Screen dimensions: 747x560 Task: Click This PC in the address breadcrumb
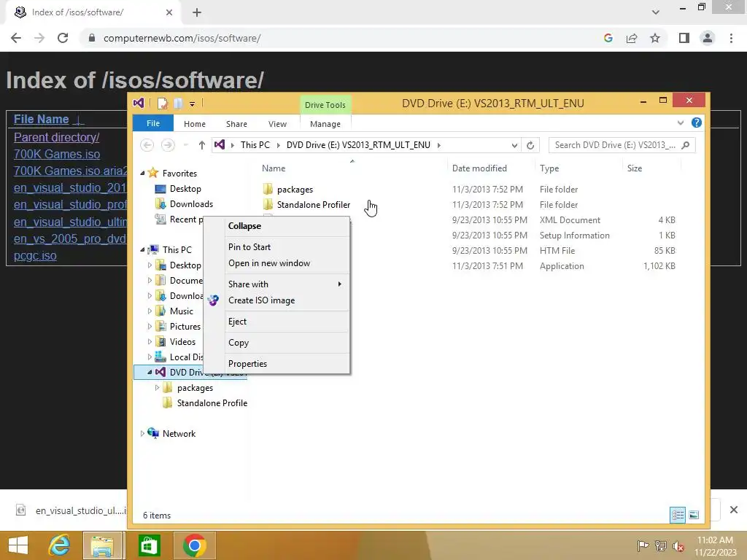pos(255,145)
